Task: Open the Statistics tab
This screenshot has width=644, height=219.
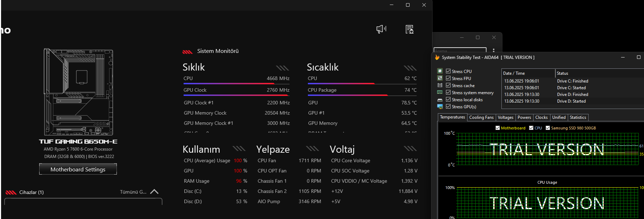Action: (578, 117)
